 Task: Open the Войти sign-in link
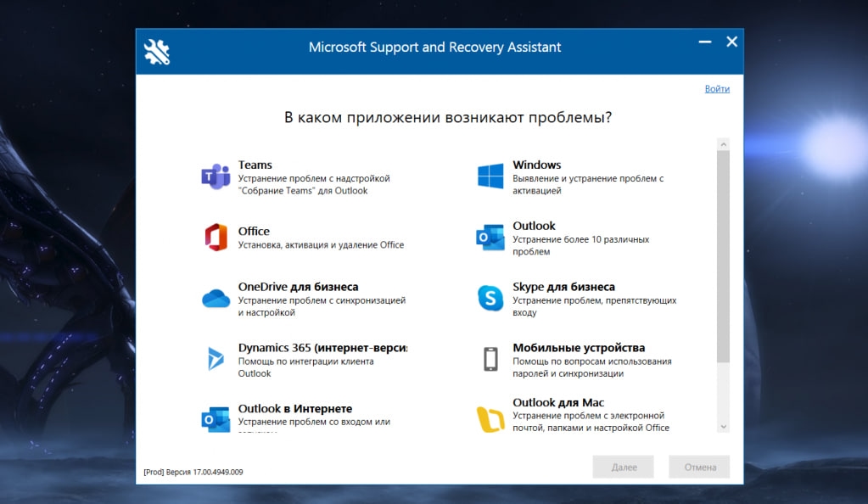pos(716,88)
